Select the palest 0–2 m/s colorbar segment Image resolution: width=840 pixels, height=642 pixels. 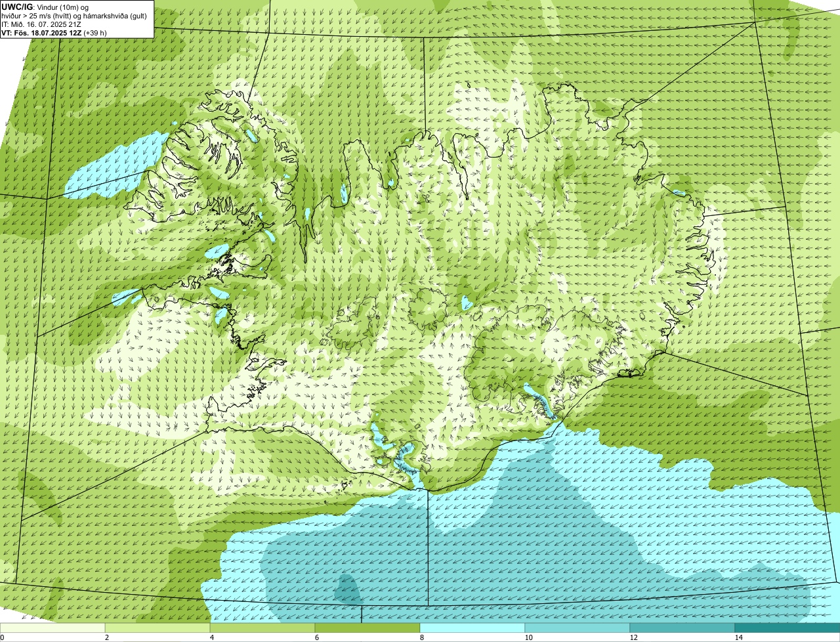(52, 628)
